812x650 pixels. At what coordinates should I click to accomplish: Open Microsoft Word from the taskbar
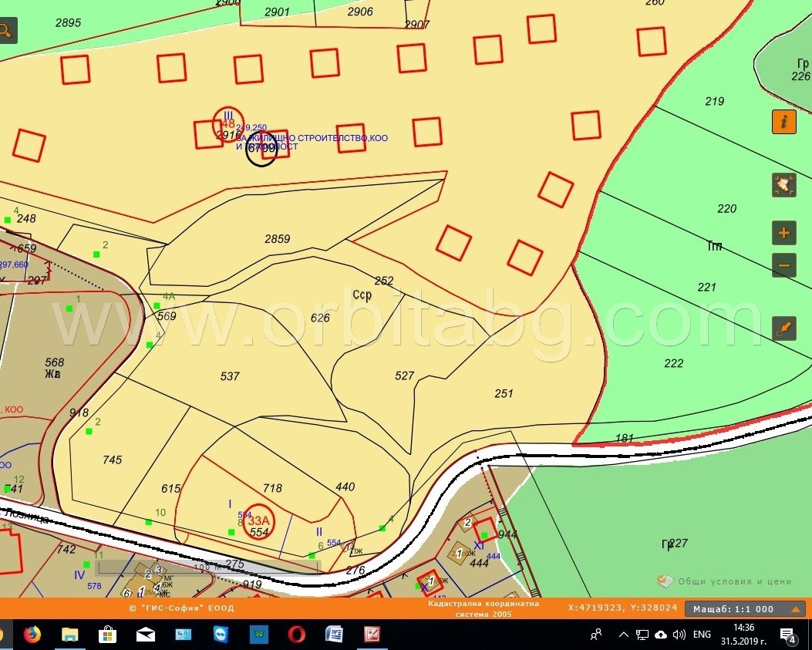click(335, 635)
